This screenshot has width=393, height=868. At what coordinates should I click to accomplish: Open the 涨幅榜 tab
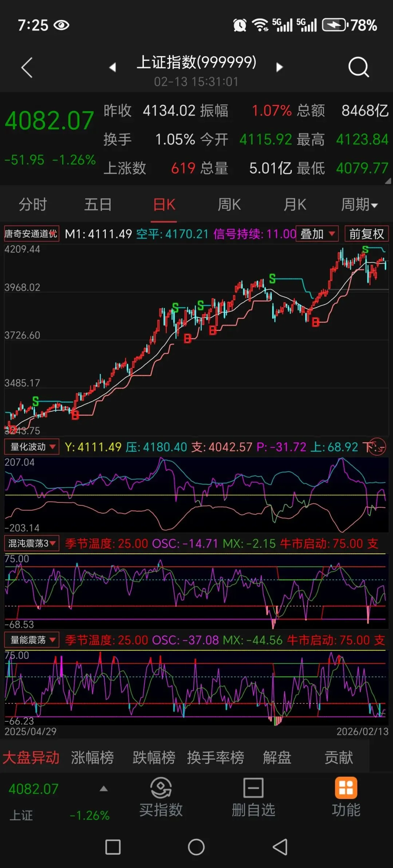click(92, 757)
